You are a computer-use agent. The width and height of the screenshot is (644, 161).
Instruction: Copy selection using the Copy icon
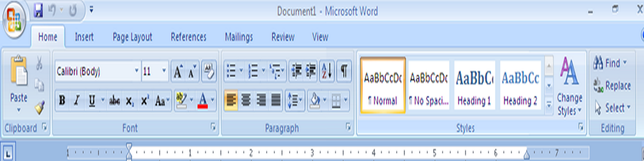[x=39, y=85]
